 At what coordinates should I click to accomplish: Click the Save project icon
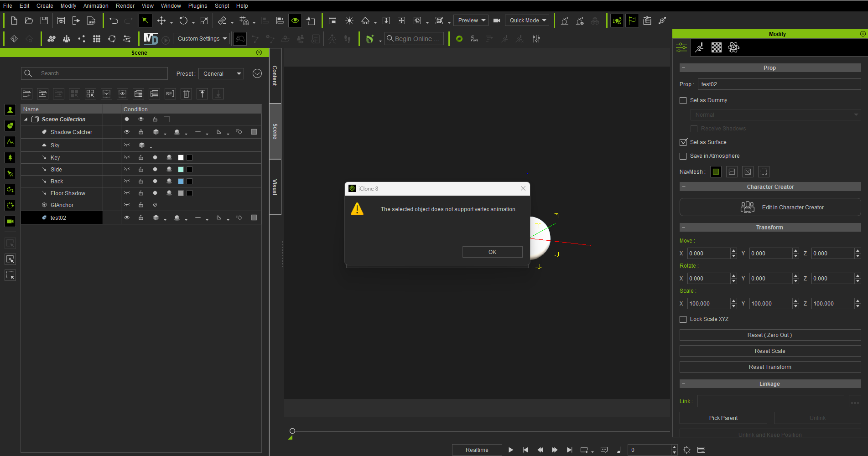pyautogui.click(x=44, y=21)
